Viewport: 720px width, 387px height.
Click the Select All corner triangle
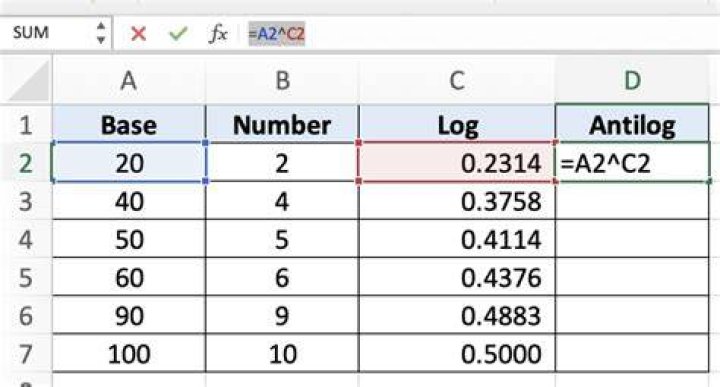pos(28,81)
